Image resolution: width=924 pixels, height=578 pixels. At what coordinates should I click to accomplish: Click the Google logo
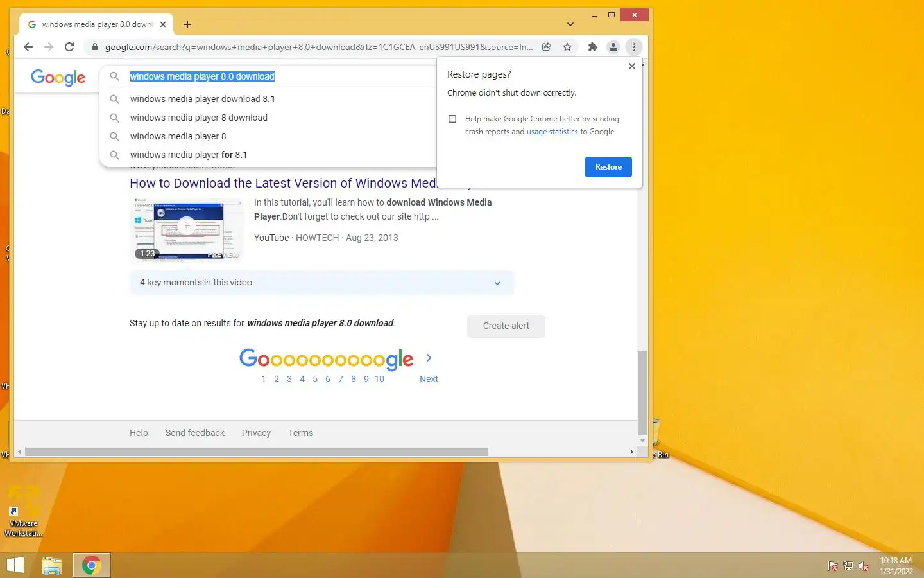[58, 78]
